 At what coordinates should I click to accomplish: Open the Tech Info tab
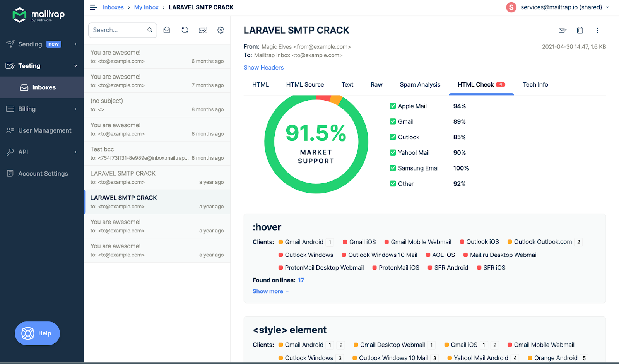pos(535,85)
